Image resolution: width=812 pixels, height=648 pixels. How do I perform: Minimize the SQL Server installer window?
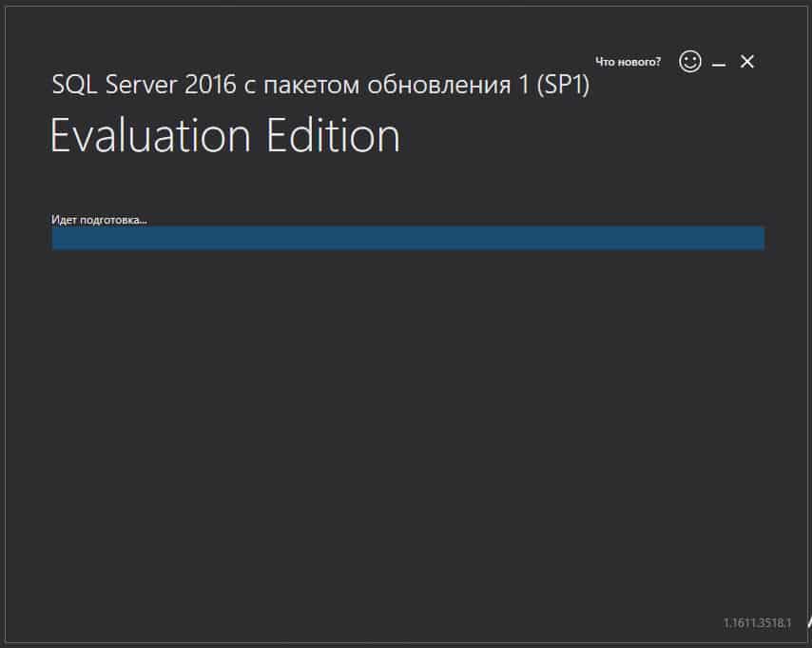click(x=720, y=61)
